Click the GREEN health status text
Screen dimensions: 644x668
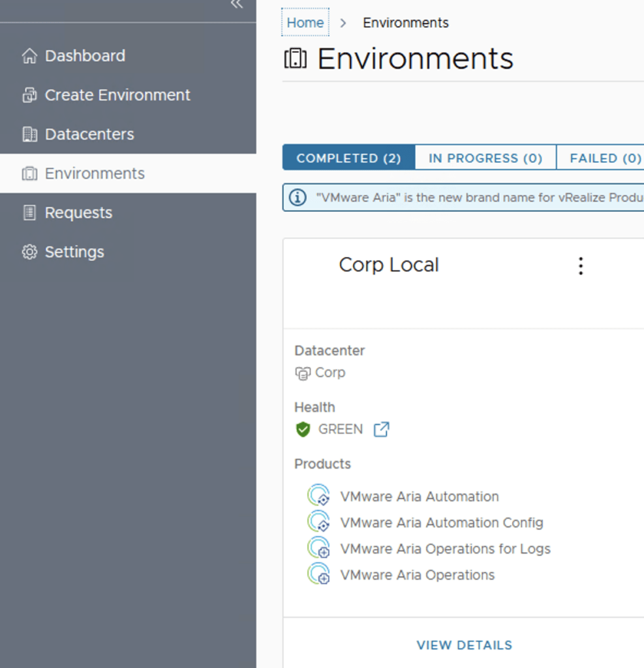341,429
